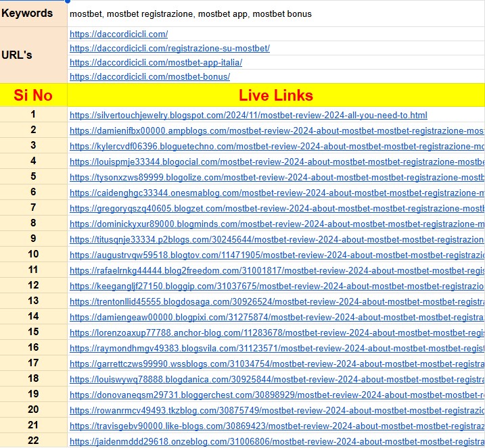
Task: Open the daccordicicli.com homepage link
Action: click(x=119, y=34)
